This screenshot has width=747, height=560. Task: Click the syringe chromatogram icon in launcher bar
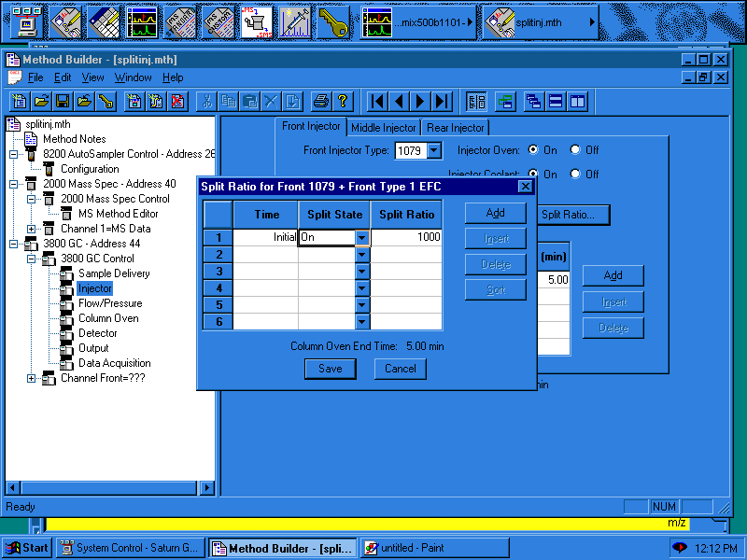[295, 22]
